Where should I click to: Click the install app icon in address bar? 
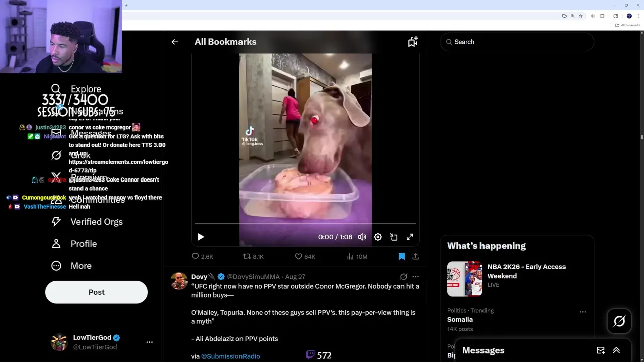pyautogui.click(x=565, y=16)
